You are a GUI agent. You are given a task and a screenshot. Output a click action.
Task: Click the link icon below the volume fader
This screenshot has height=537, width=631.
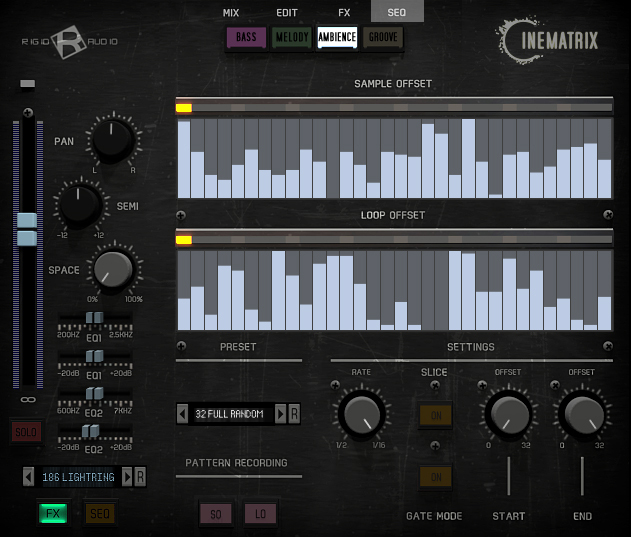(27, 400)
